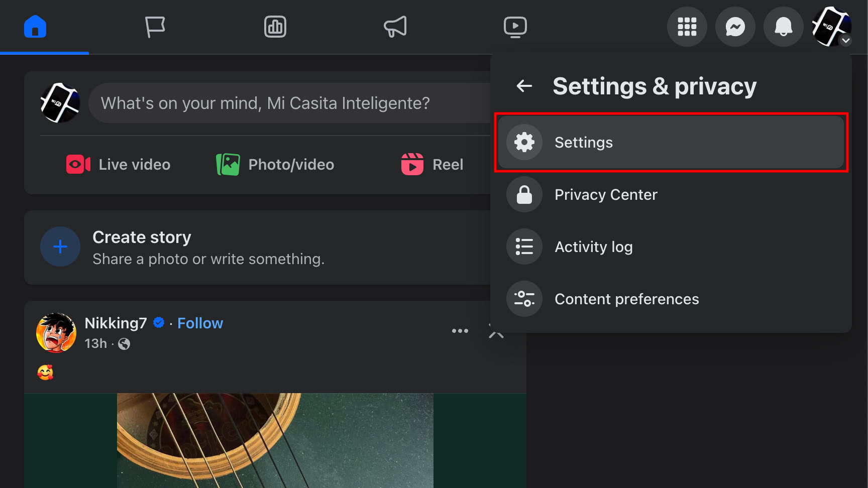
Task: Open the Ad Center megaphone icon
Action: [x=395, y=27]
